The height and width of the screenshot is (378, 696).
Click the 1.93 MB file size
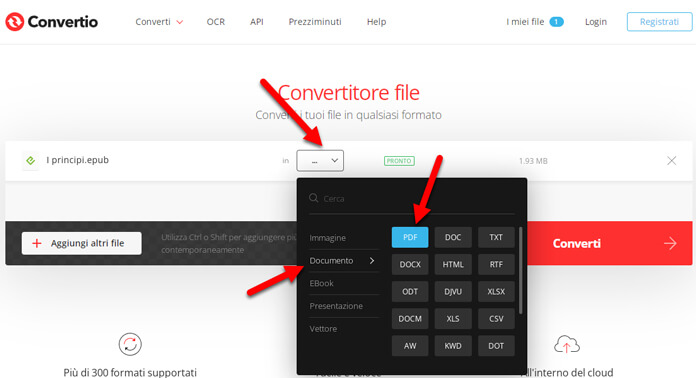click(533, 161)
